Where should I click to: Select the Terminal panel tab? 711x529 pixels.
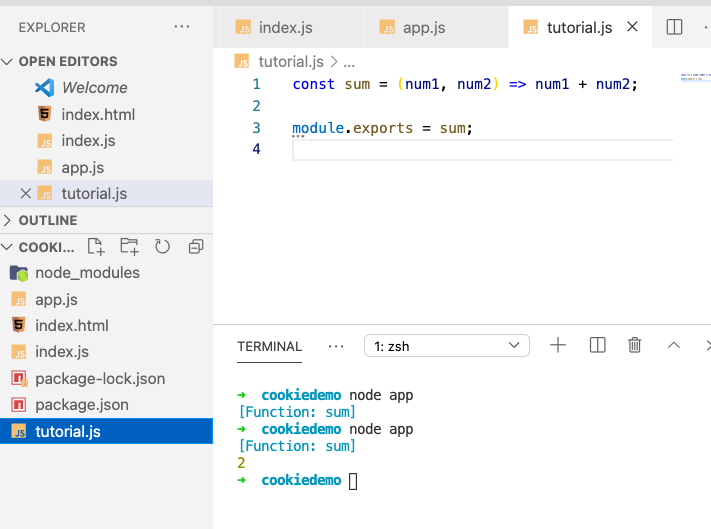pyautogui.click(x=269, y=346)
